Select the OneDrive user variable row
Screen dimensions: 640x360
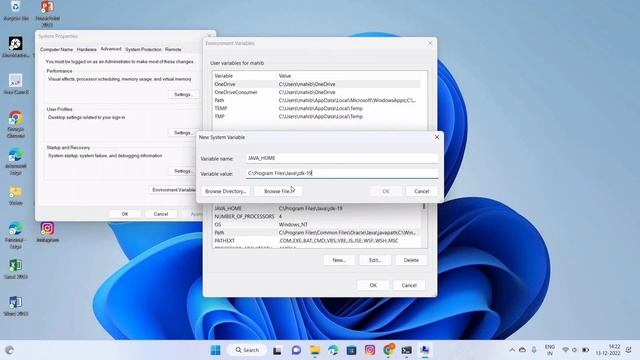tap(316, 84)
